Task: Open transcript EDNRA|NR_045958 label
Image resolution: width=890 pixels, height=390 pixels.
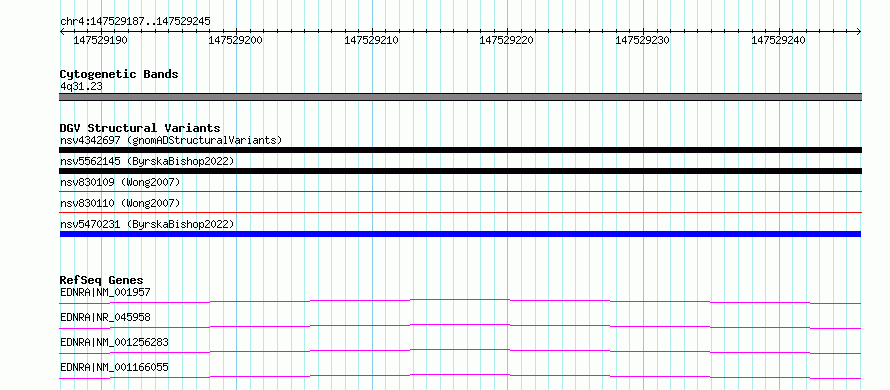Action: tap(105, 317)
